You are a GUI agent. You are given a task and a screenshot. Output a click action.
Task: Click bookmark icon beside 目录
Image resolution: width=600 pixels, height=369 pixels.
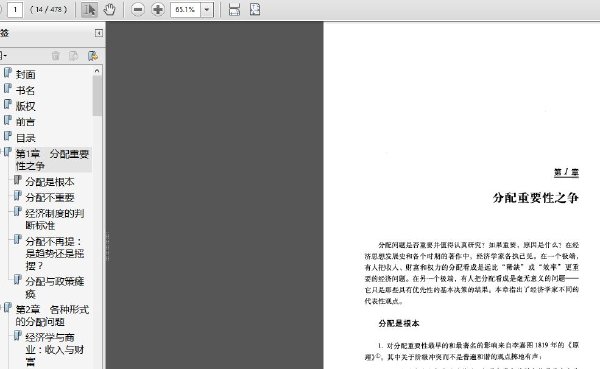[x=8, y=136]
